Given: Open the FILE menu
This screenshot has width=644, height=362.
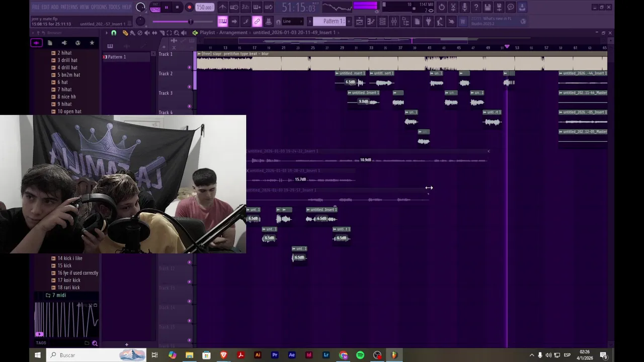Looking at the screenshot, I should pyautogui.click(x=36, y=7).
